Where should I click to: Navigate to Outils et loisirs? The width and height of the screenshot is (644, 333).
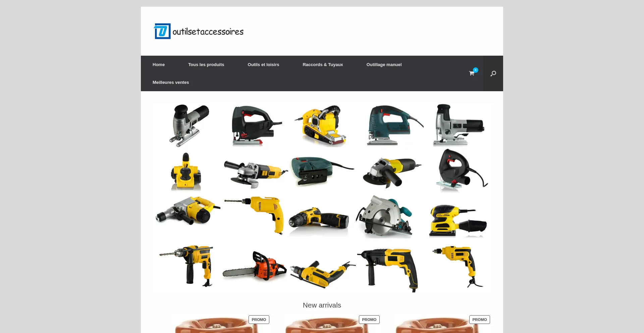pos(263,64)
